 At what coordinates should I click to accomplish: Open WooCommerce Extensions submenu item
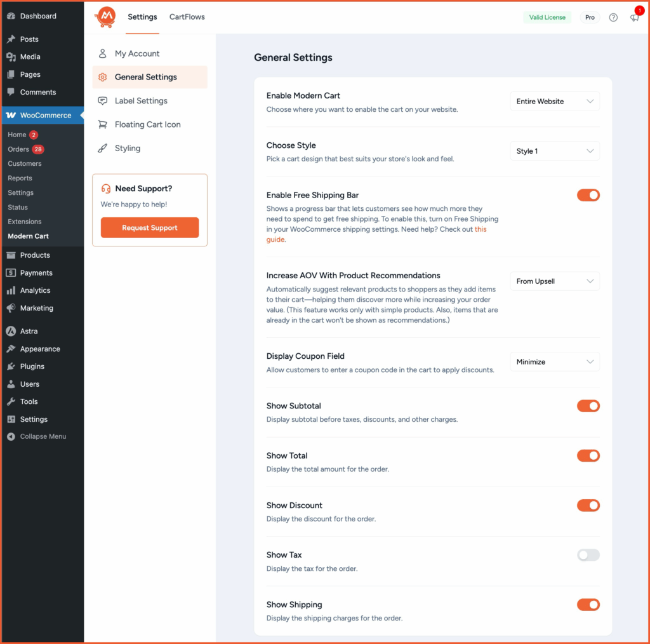(x=25, y=222)
